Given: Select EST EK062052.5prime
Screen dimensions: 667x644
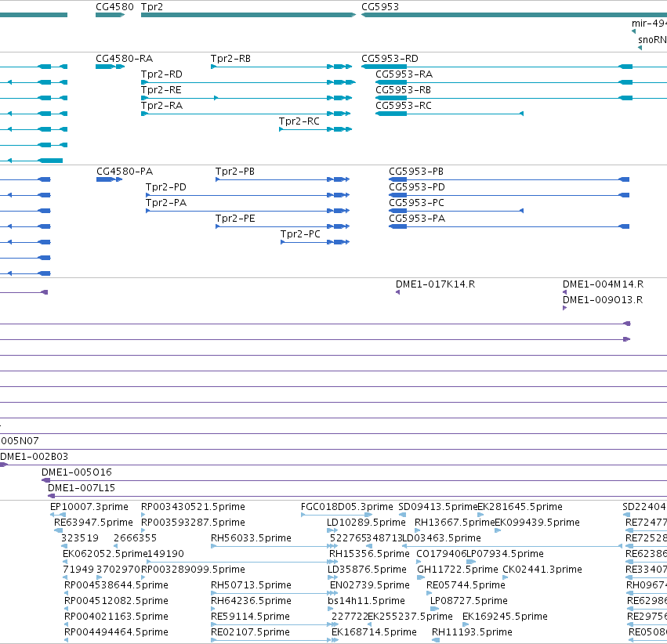Looking at the screenshot, I should coord(105,555).
